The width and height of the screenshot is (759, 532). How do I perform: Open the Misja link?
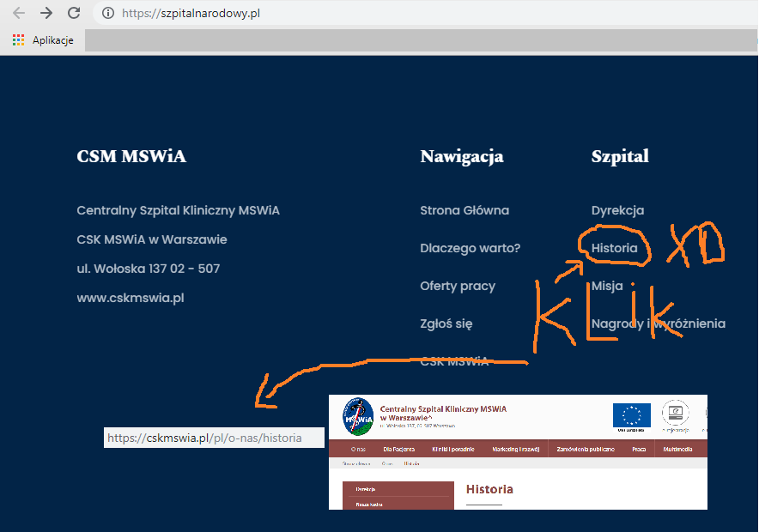pos(607,286)
